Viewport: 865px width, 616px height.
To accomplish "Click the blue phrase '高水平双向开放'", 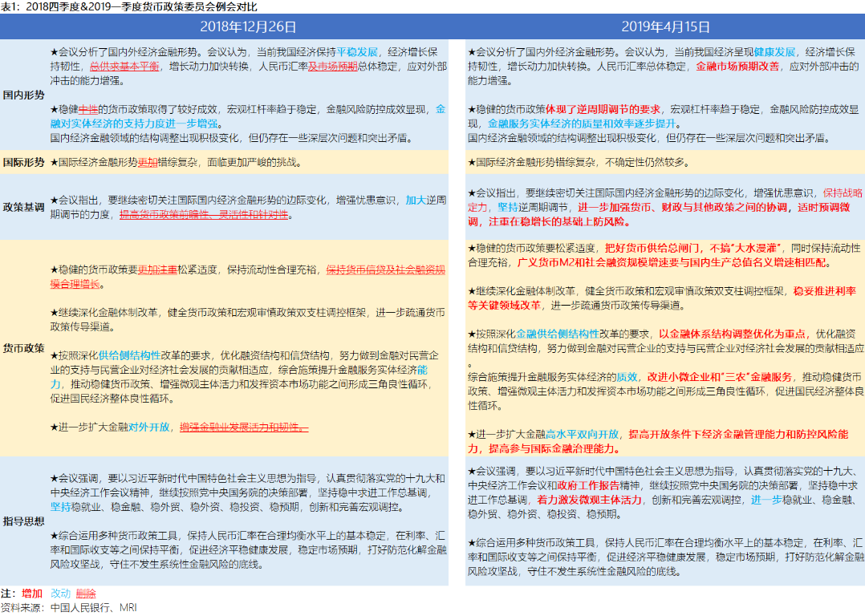I will (582, 434).
